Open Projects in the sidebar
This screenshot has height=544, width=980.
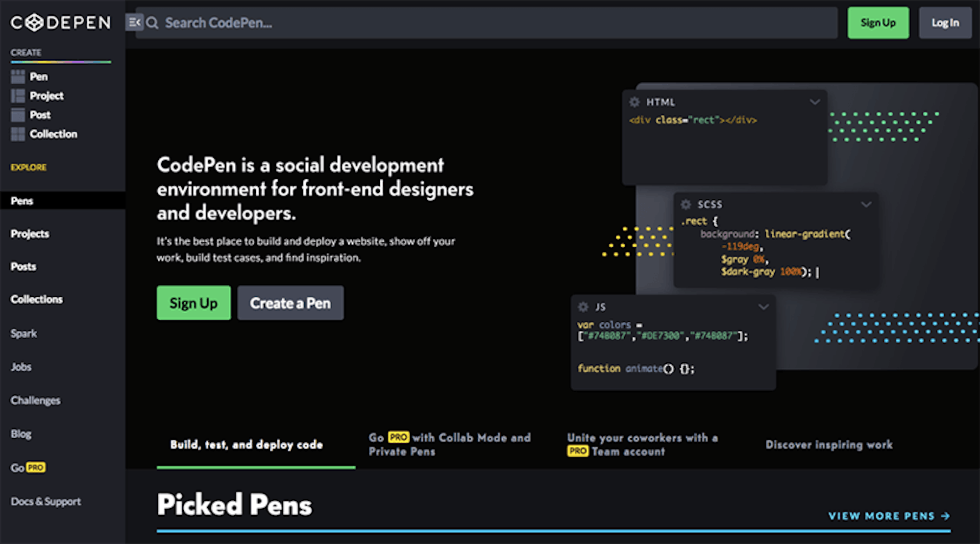(x=30, y=234)
